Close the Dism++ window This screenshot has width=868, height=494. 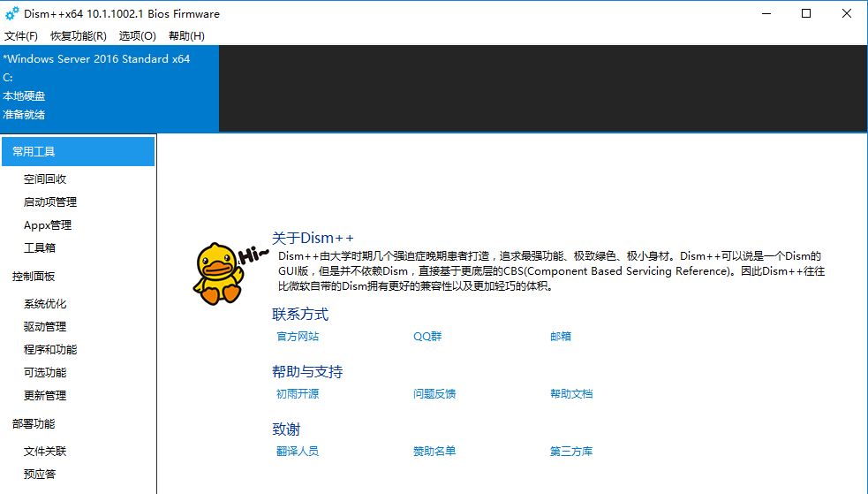point(847,14)
